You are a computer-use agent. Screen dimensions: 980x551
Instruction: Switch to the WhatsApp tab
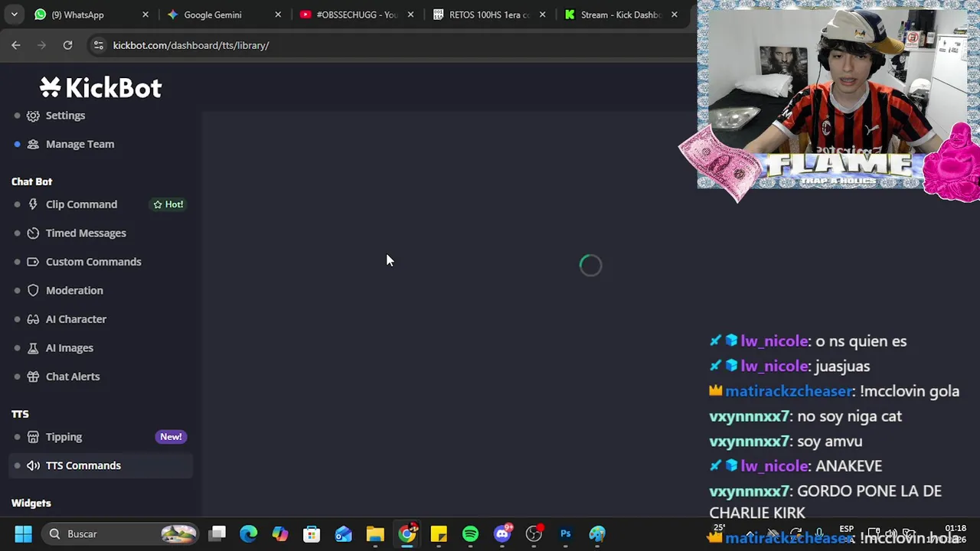coord(90,15)
